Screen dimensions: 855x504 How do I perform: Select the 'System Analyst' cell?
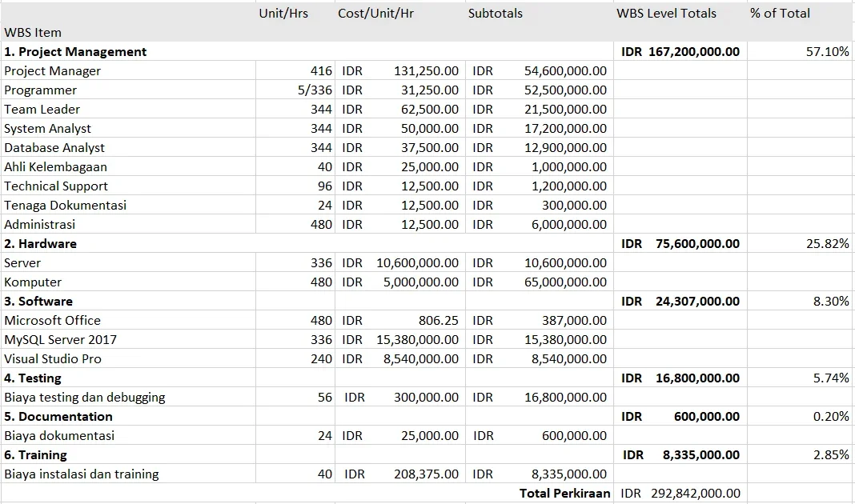(47, 129)
